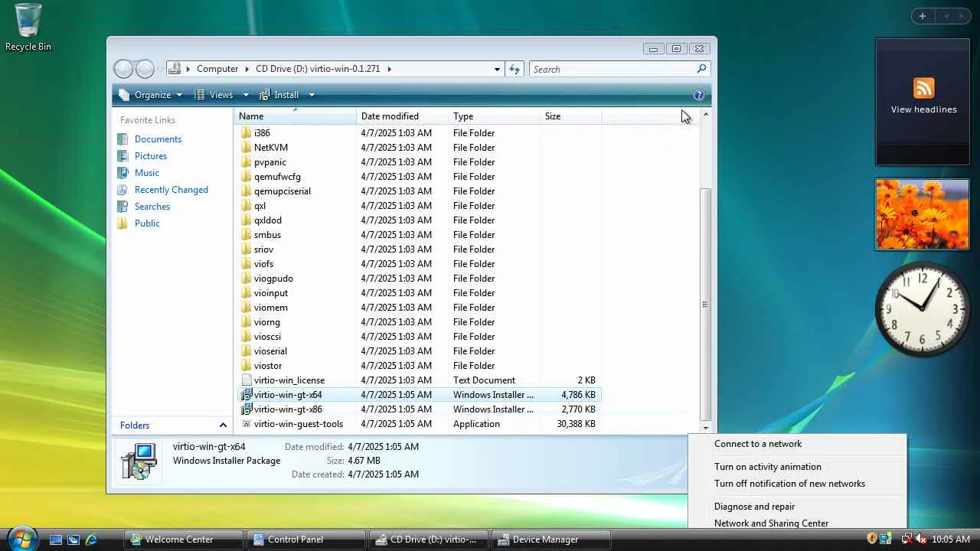980x551 pixels.
Task: Click the virtio-win_license text document icon
Action: pyautogui.click(x=246, y=380)
